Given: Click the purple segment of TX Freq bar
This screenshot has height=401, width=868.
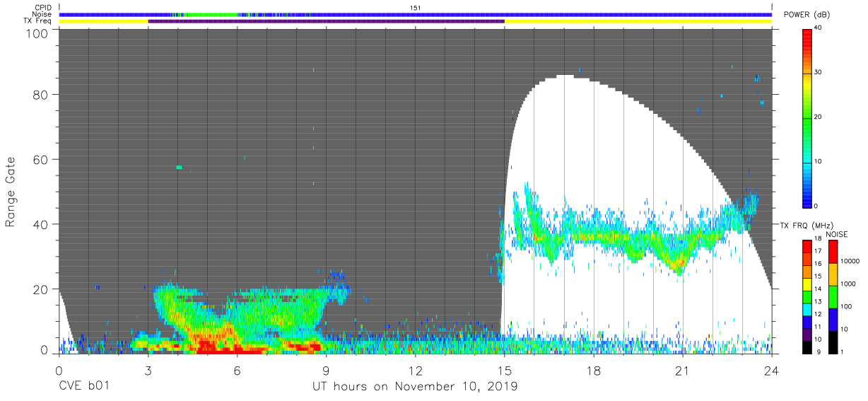Looking at the screenshot, I should pos(327,21).
